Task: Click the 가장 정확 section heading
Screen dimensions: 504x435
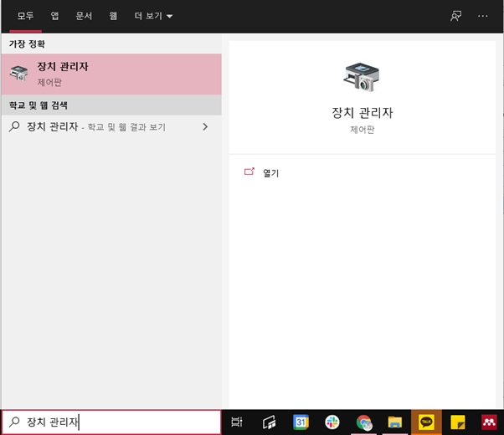Action: pos(27,43)
